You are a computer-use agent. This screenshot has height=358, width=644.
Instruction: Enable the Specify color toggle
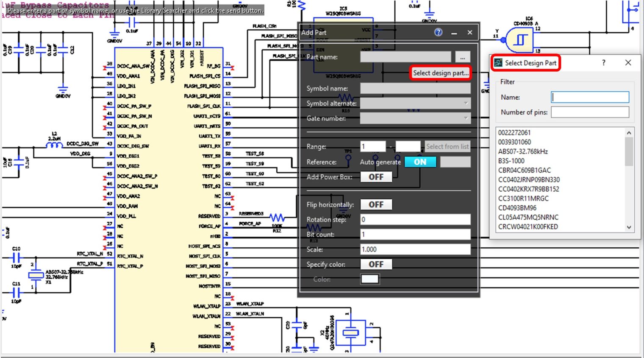[376, 264]
